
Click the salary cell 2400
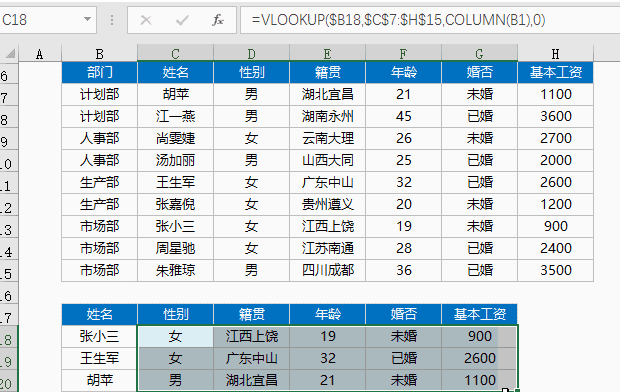pyautogui.click(x=556, y=248)
